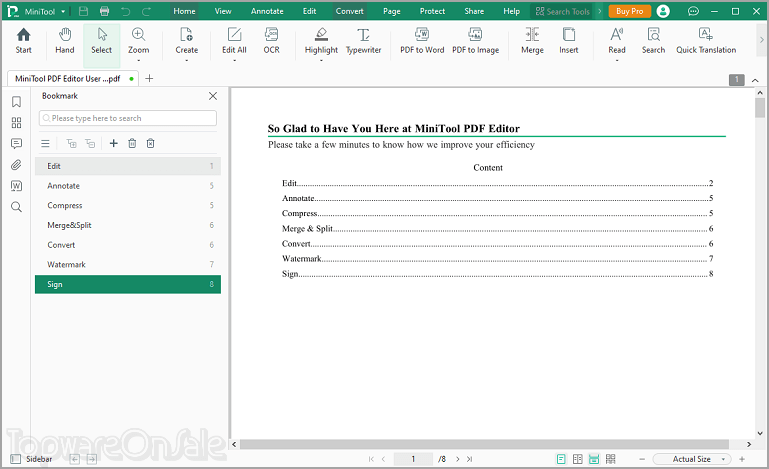
Task: Expand the Create dropdown arrow
Action: point(186,60)
